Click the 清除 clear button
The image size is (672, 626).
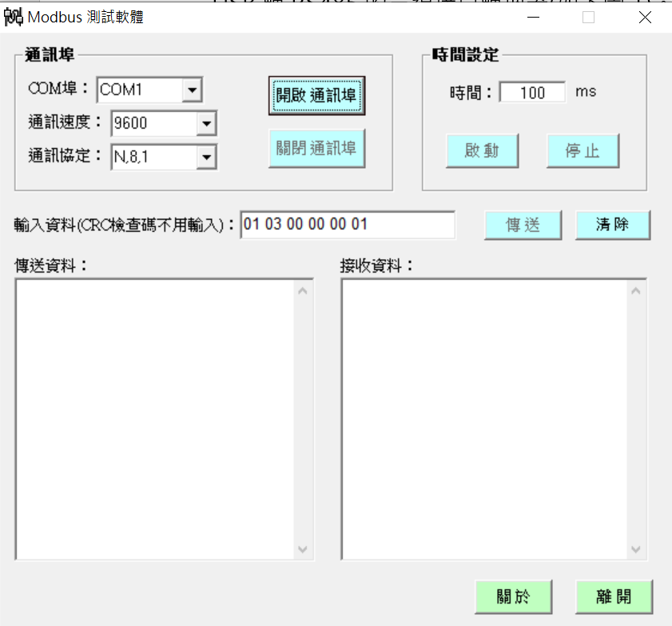point(612,225)
